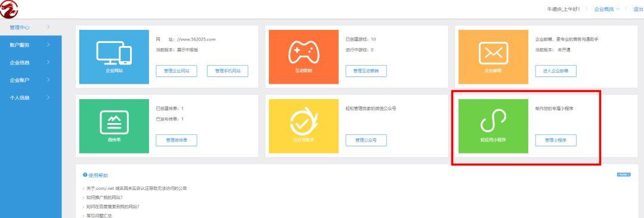Open the blue 企业网站 website tile icon
The image size is (644, 218).
(114, 57)
